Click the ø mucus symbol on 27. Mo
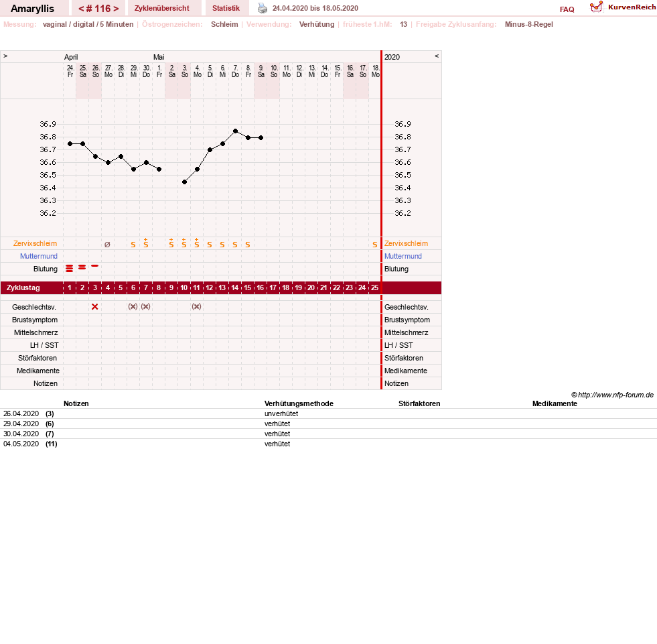657x644 pixels. tap(107, 245)
